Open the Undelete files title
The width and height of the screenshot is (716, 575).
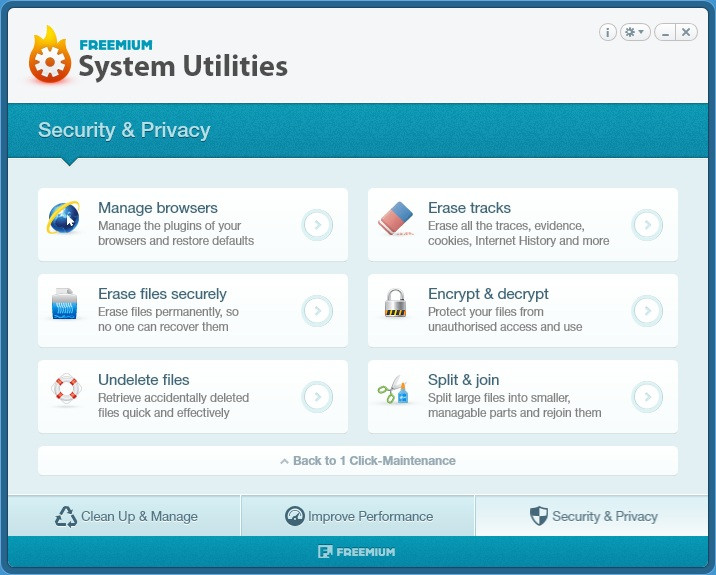point(144,380)
